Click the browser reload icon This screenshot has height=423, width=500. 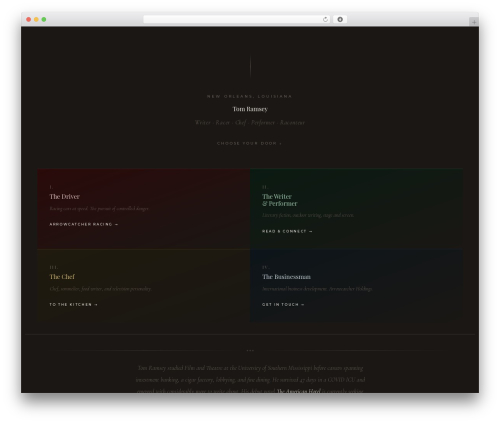[325, 19]
